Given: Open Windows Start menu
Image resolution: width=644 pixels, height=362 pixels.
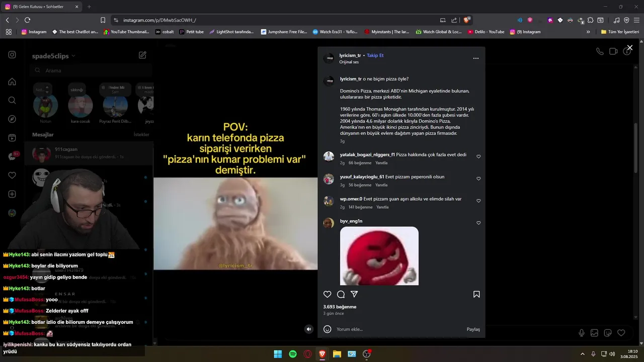Looking at the screenshot, I should tap(278, 354).
